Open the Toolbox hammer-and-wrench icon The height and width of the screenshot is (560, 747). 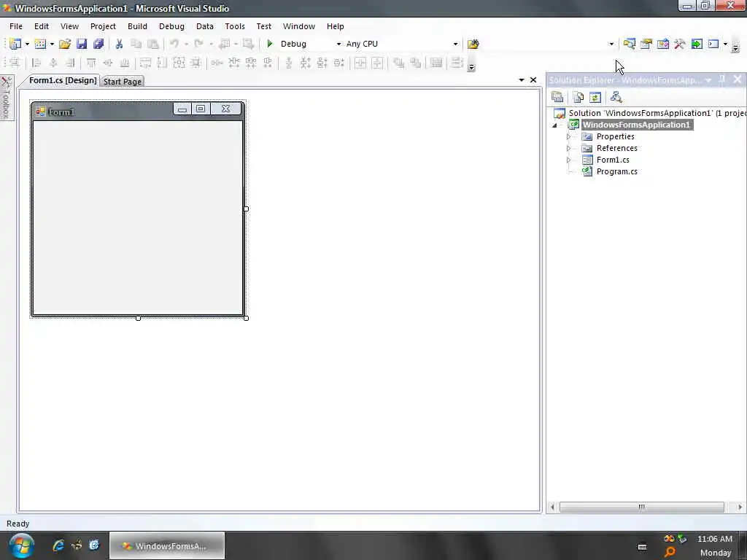[x=679, y=44]
